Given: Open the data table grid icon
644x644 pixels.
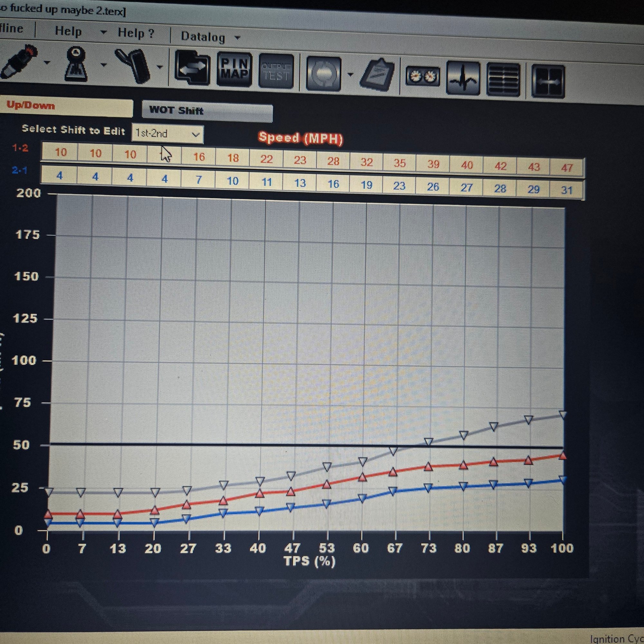Looking at the screenshot, I should [x=504, y=80].
